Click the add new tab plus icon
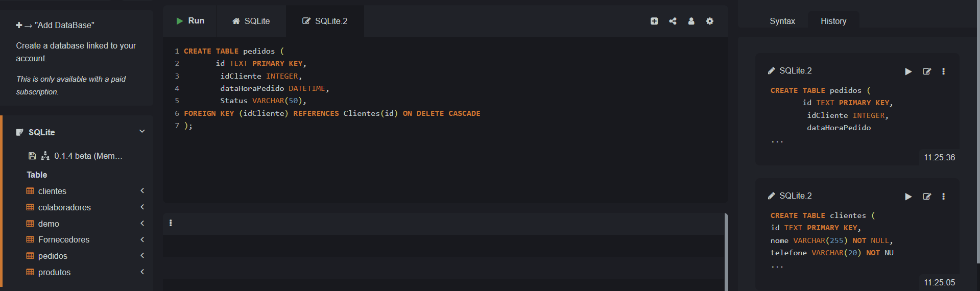The width and height of the screenshot is (980, 291). [x=654, y=21]
